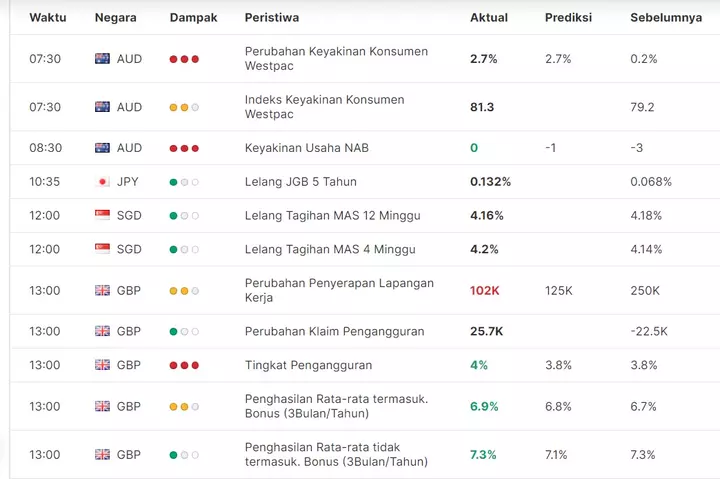The image size is (720, 479).
Task: Click the Aktual column header
Action: [489, 17]
